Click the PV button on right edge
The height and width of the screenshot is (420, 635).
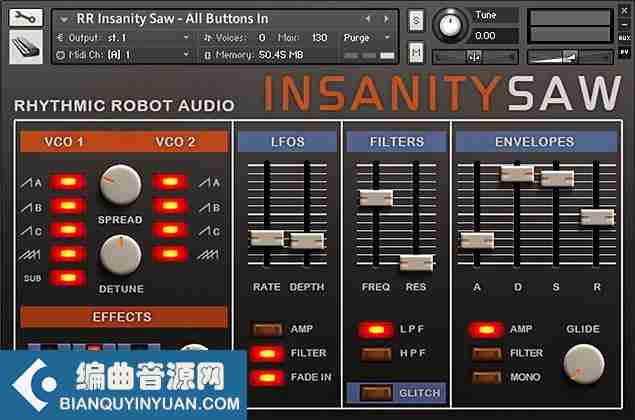pyautogui.click(x=624, y=52)
